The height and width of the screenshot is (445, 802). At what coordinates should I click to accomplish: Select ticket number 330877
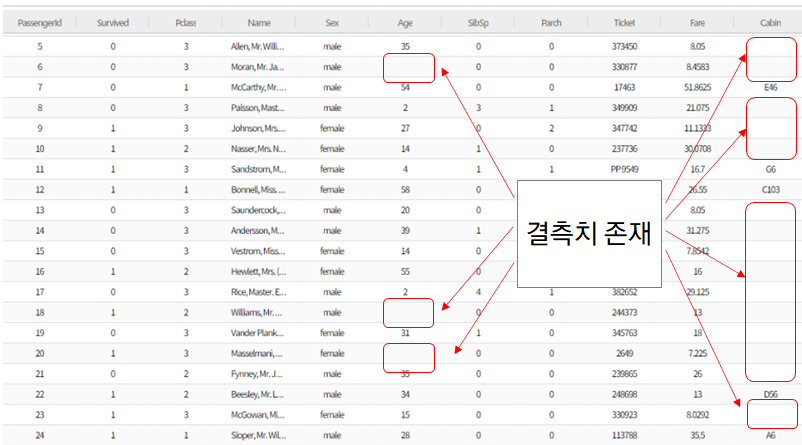point(625,67)
